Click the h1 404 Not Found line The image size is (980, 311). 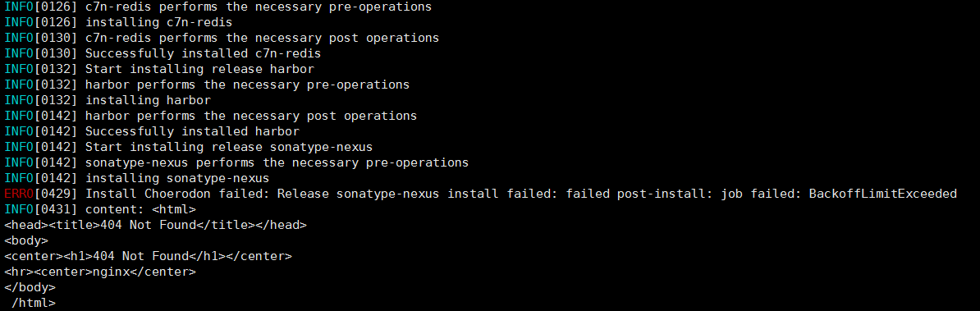click(148, 256)
